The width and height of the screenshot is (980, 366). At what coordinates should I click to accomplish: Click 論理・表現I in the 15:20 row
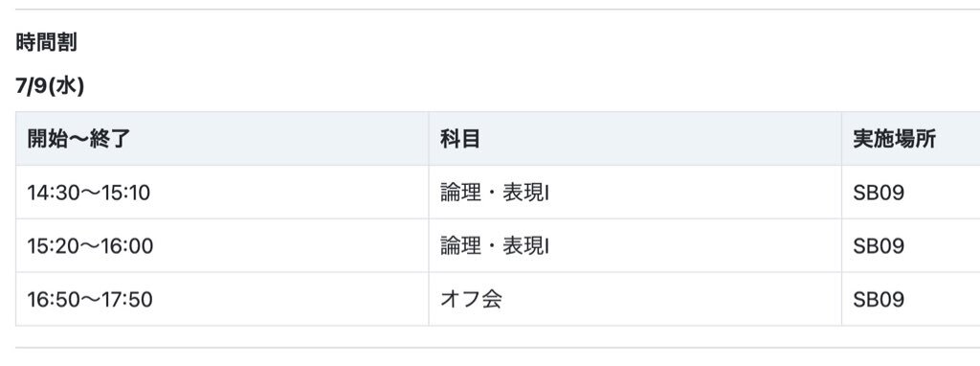[x=495, y=246]
